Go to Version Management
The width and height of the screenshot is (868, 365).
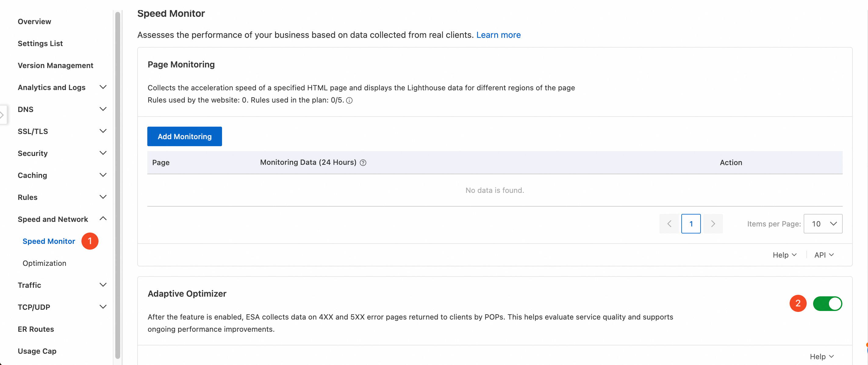pos(55,65)
